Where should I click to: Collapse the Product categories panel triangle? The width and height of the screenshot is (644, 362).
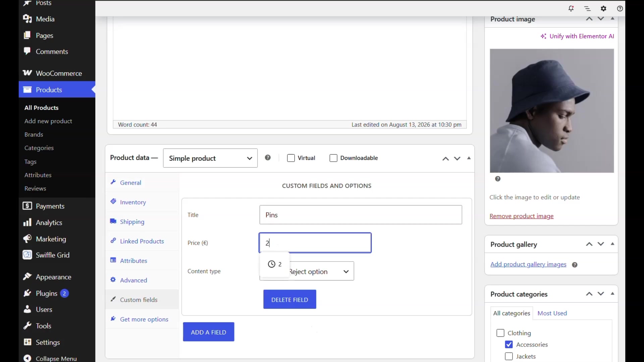point(612,294)
